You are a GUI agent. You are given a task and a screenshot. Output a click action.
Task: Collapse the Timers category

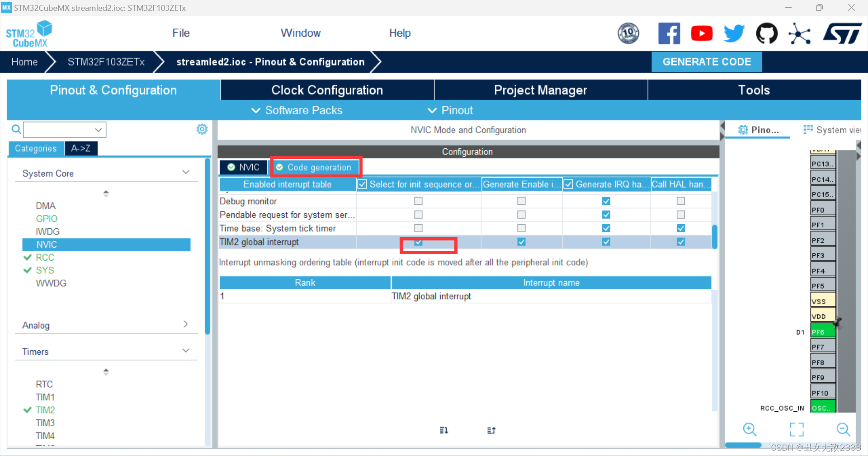coord(185,351)
